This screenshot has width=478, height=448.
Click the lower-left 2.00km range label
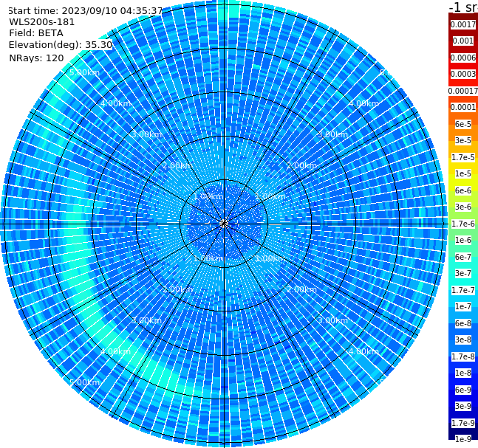(x=177, y=289)
